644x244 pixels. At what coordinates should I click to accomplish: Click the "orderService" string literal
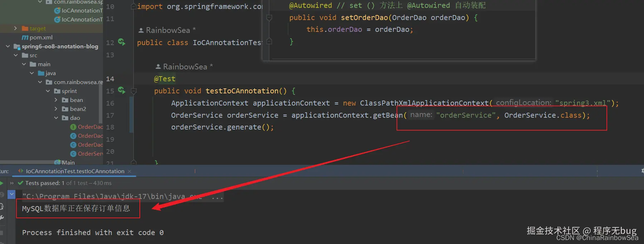coord(466,115)
